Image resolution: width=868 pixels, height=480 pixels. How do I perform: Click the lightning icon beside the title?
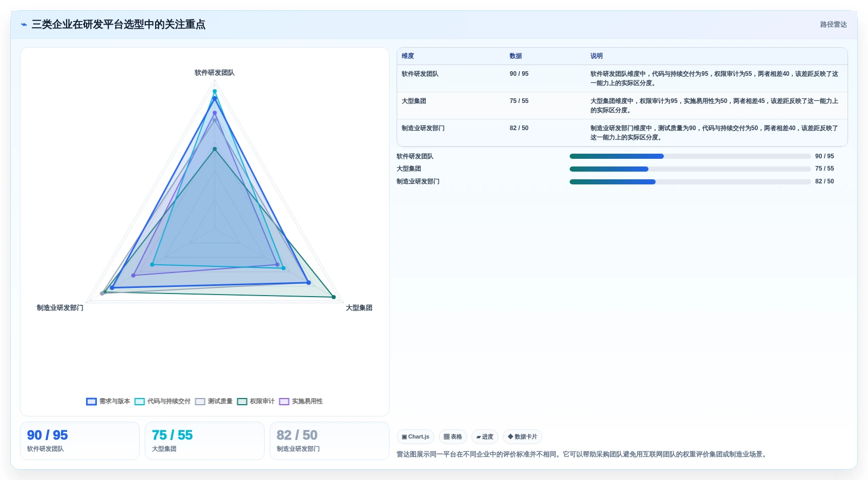(24, 25)
